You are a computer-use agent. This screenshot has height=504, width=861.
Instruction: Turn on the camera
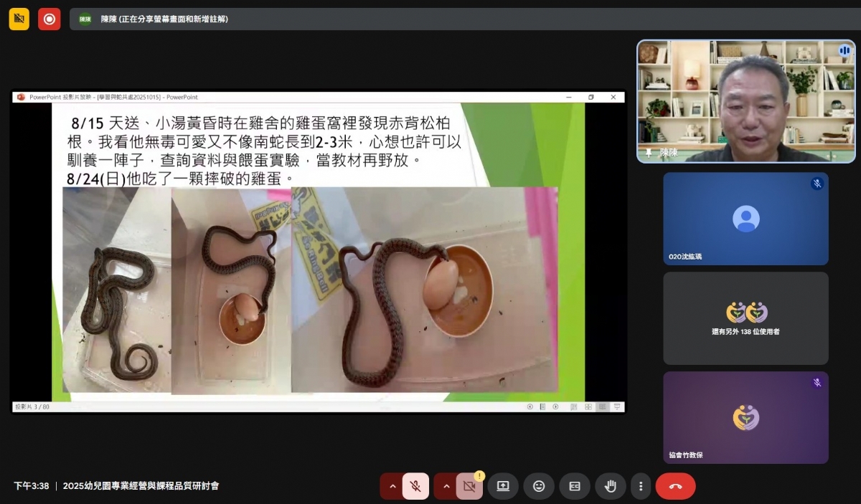469,486
